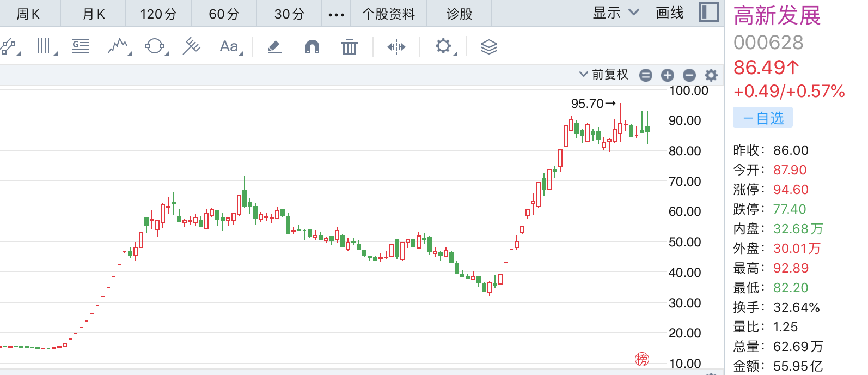Select the Gann/Fibonacci levels tool

pos(81,46)
